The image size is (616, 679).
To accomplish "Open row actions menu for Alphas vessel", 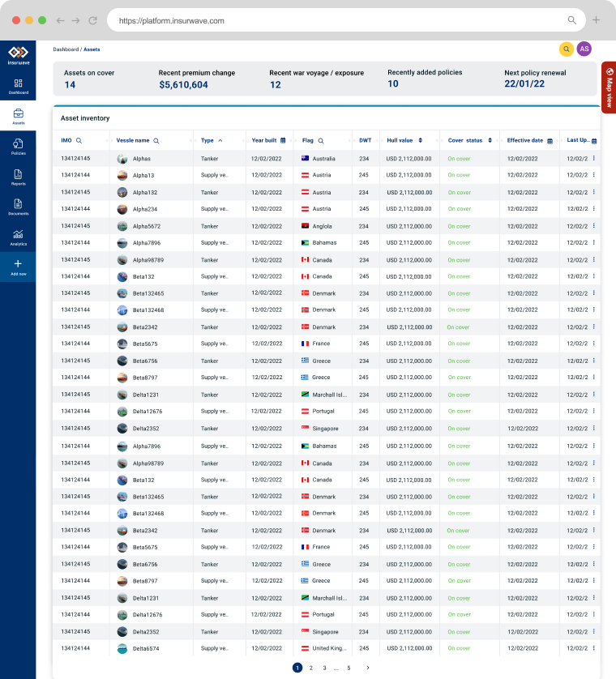I will (593, 159).
